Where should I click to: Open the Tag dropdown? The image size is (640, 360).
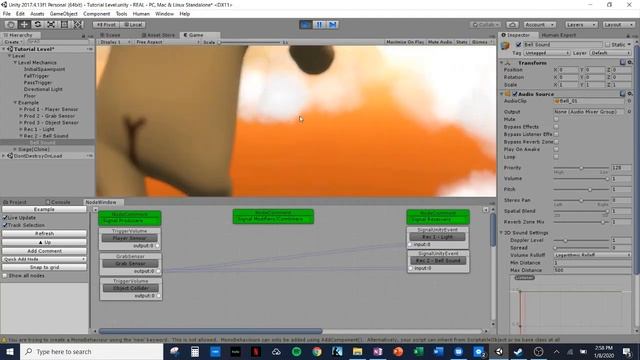[x=547, y=53]
